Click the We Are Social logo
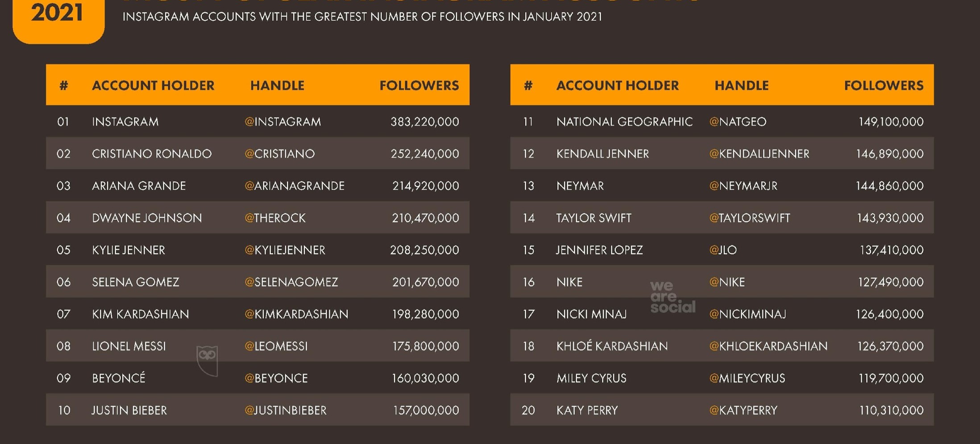This screenshot has height=444, width=980. (672, 297)
